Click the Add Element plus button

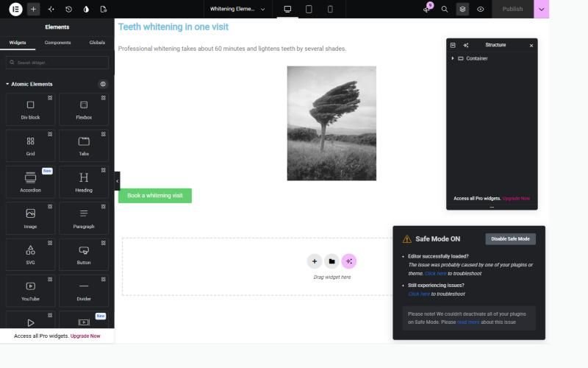[33, 9]
